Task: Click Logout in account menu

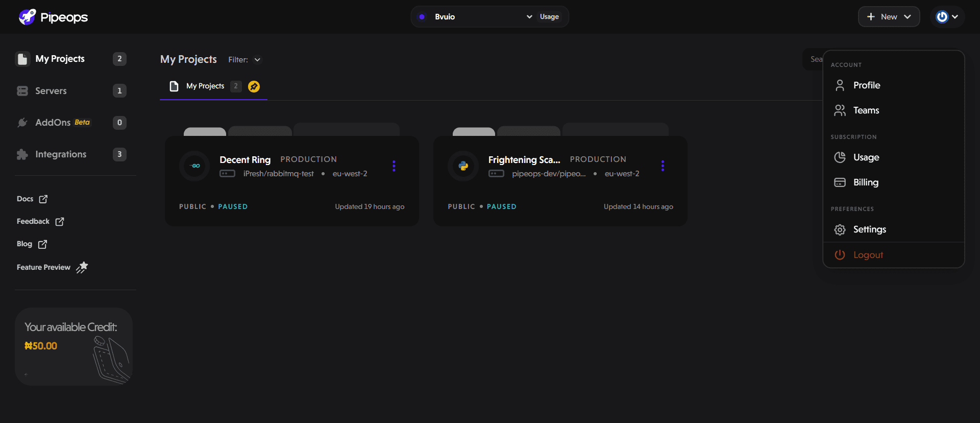Action: pos(893,255)
